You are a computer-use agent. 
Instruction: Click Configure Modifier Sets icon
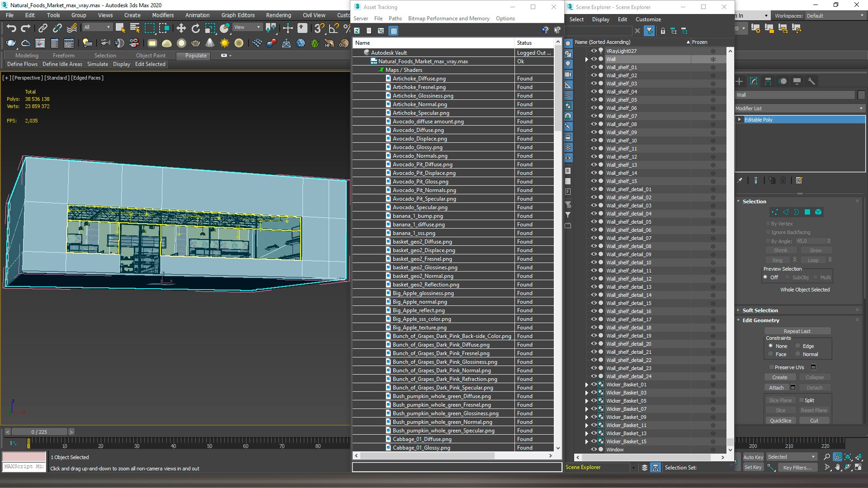(x=799, y=180)
